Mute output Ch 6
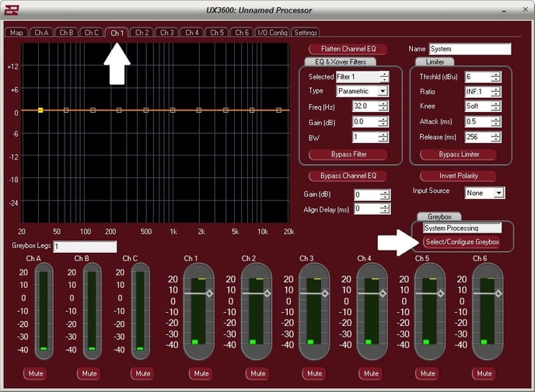This screenshot has width=535, height=392. [484, 373]
